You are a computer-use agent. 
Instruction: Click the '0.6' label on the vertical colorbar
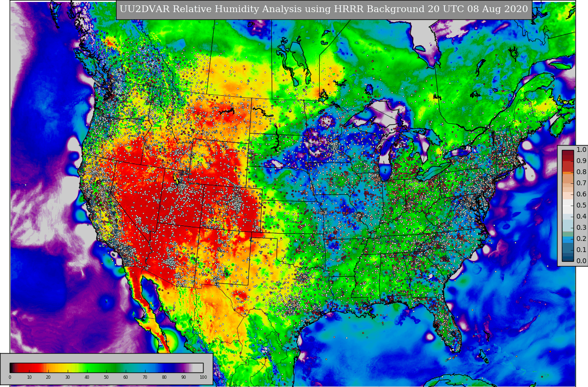click(581, 194)
